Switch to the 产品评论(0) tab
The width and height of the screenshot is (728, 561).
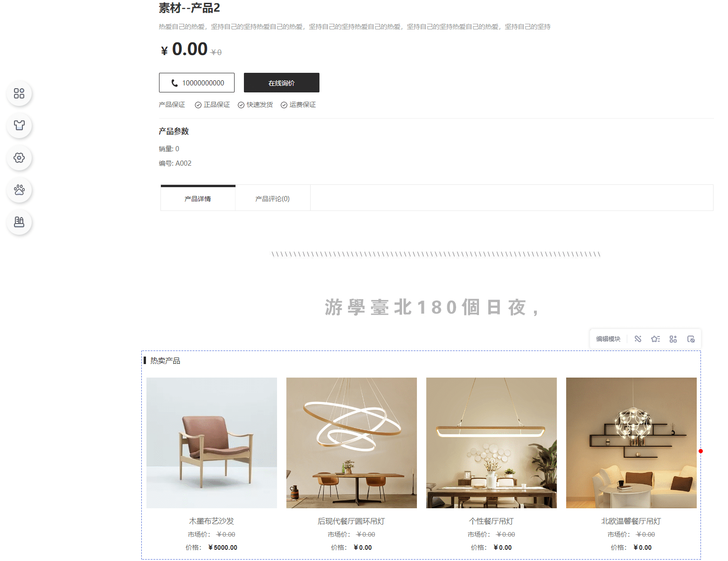(x=273, y=198)
